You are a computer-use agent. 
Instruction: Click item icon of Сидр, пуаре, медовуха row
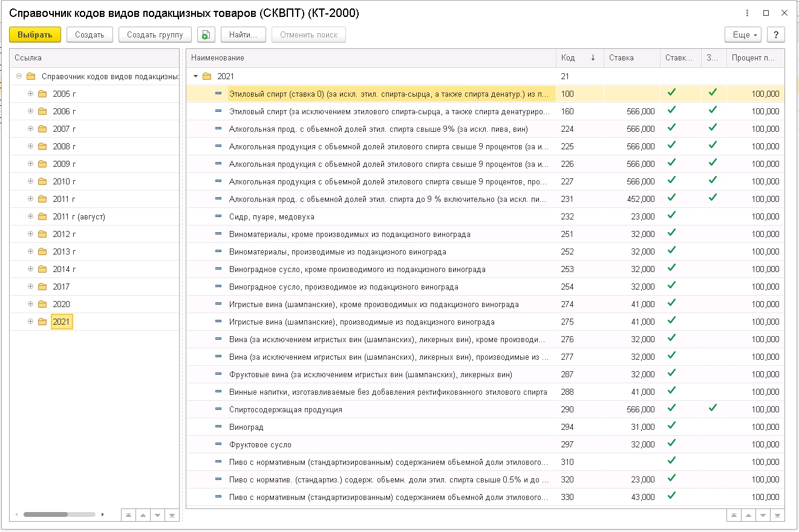pos(218,216)
